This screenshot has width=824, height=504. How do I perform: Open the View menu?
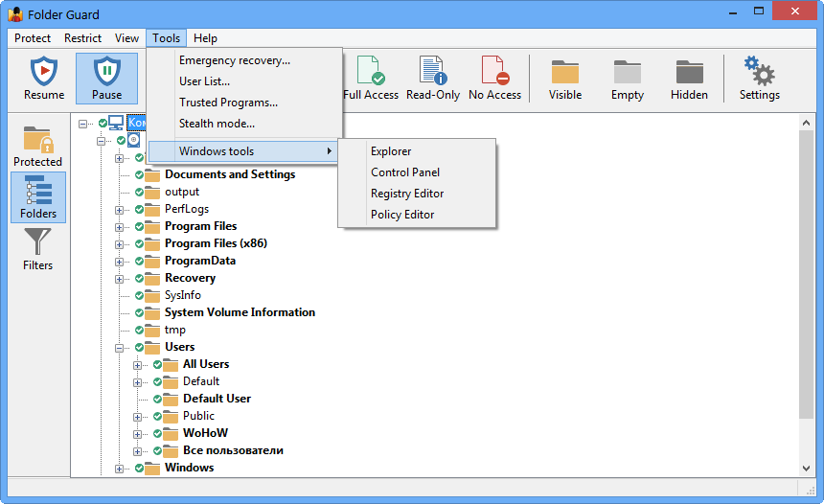click(x=126, y=38)
